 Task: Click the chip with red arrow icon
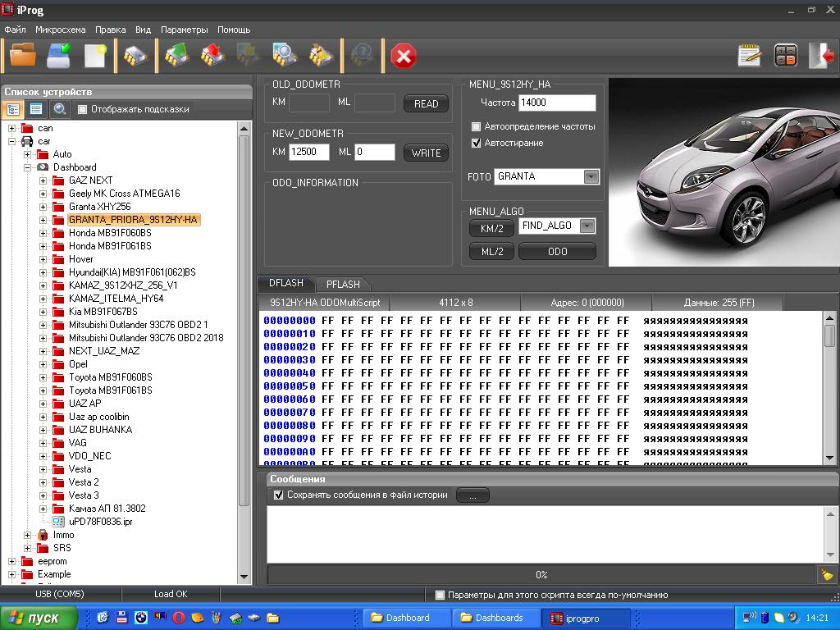(x=212, y=56)
